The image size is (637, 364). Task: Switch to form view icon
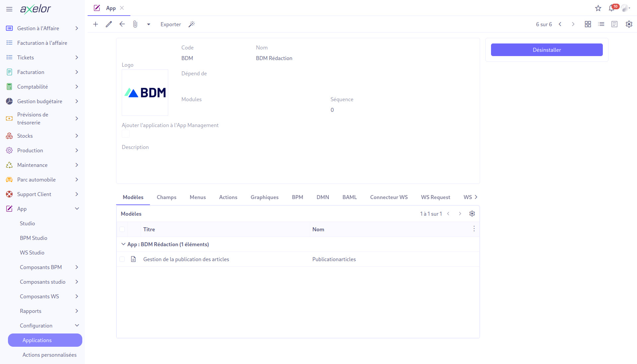click(614, 24)
